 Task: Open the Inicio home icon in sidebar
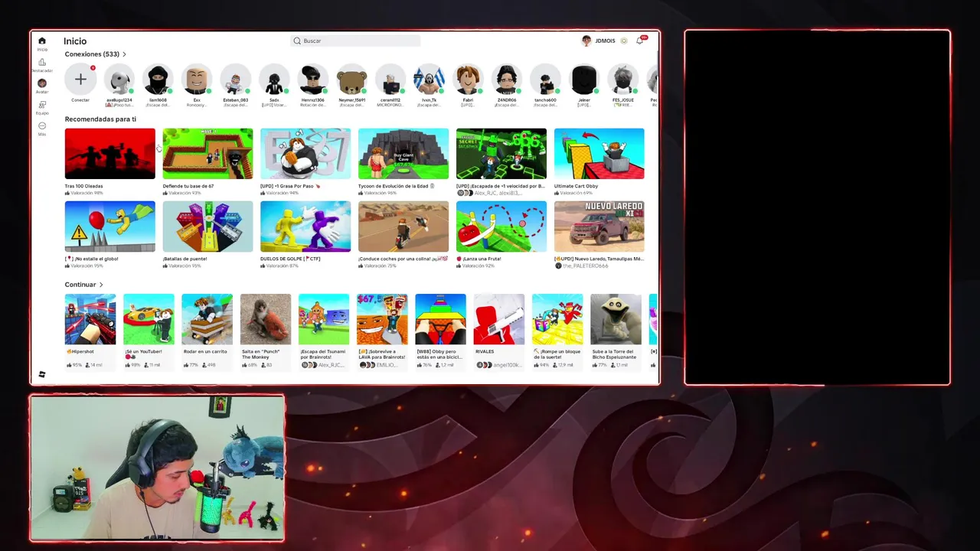click(42, 41)
